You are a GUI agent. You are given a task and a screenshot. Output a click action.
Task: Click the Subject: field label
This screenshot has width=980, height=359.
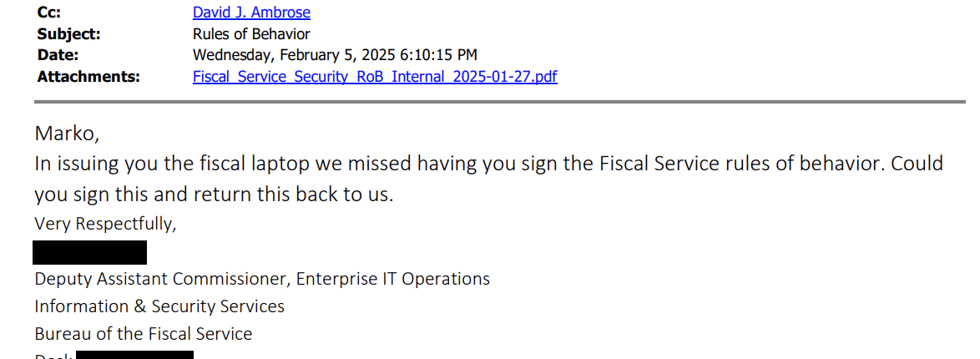click(x=68, y=34)
